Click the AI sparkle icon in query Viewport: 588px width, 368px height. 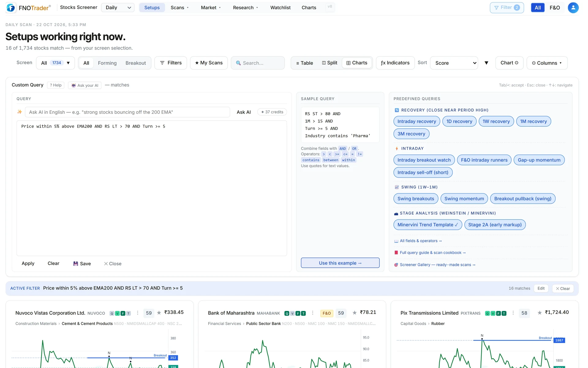20,112
